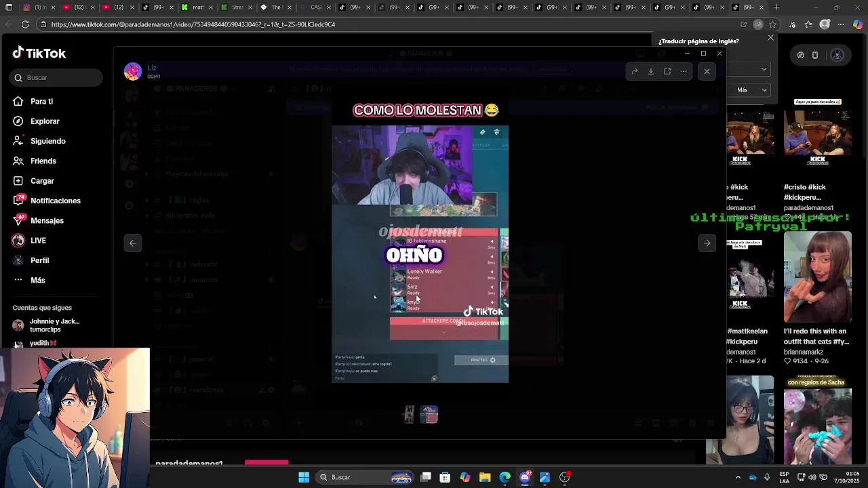Screen dimensions: 868x488
Task: Open the Explorar page
Action: click(x=45, y=121)
